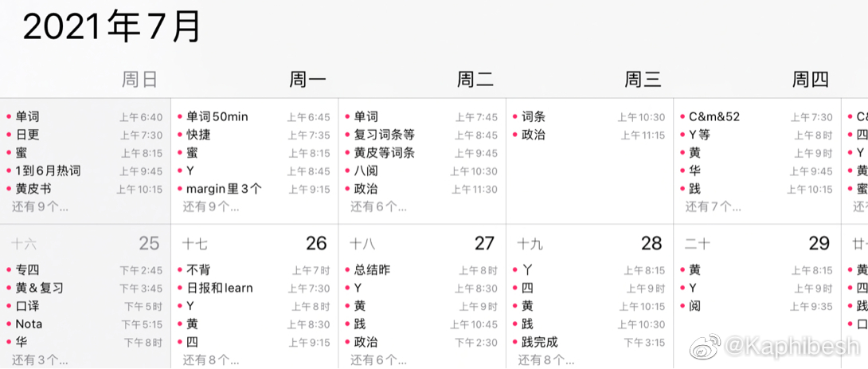The height and width of the screenshot is (369, 868).
Task: Show 还有8个 more events on the 26th
Action: coord(211,359)
